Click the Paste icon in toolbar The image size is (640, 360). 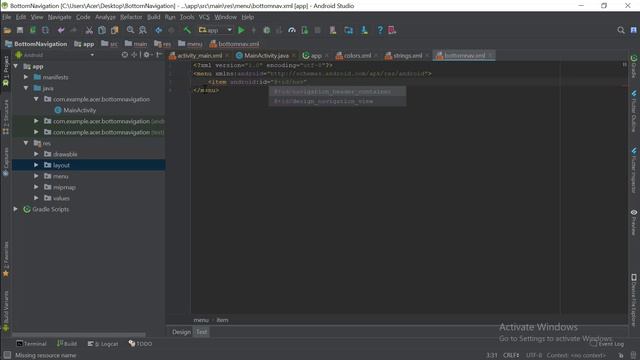click(x=114, y=30)
